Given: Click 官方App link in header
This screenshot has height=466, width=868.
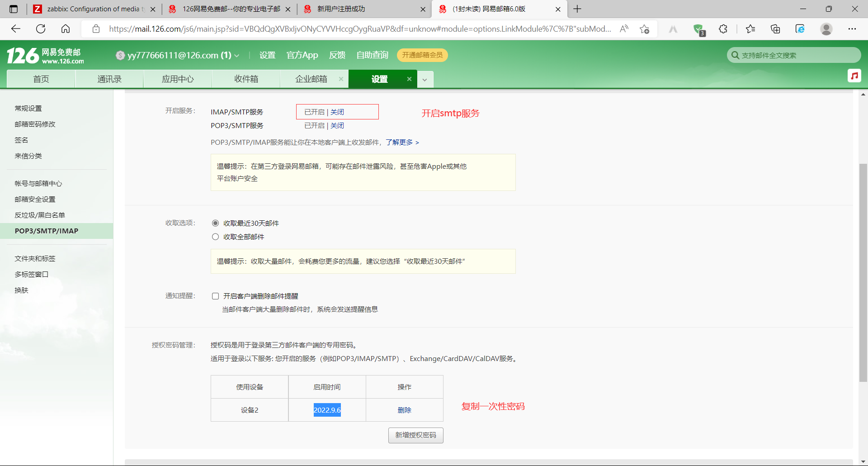Looking at the screenshot, I should pyautogui.click(x=302, y=55).
